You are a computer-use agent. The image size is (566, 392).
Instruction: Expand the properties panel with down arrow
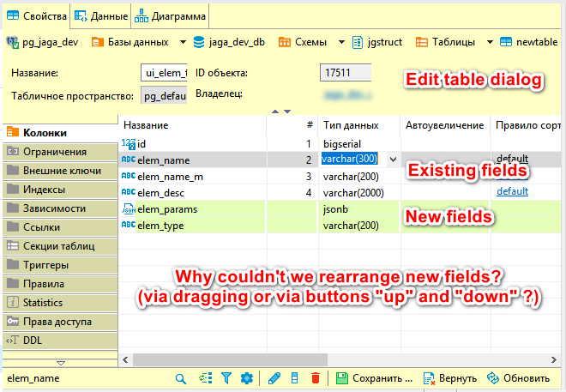[x=287, y=112]
